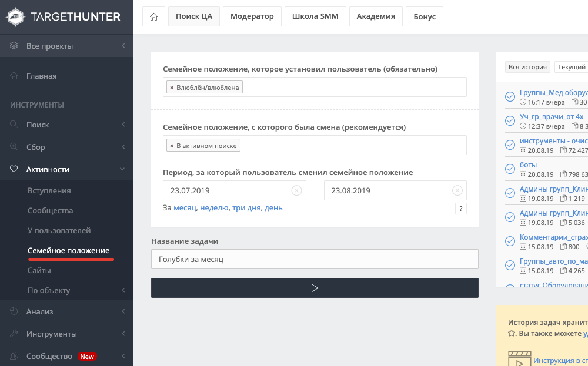This screenshot has width=588, height=366.
Task: Clear the 23.07.2019 start date
Action: coord(296,190)
